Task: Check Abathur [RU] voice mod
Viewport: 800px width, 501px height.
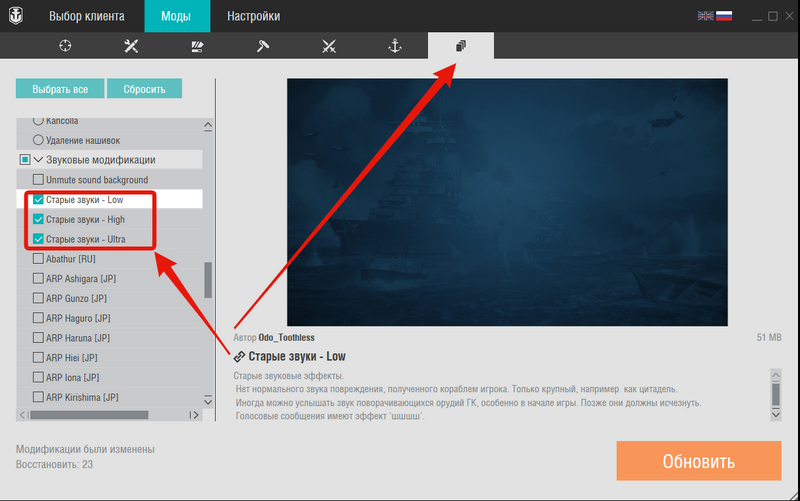Action: click(x=38, y=259)
